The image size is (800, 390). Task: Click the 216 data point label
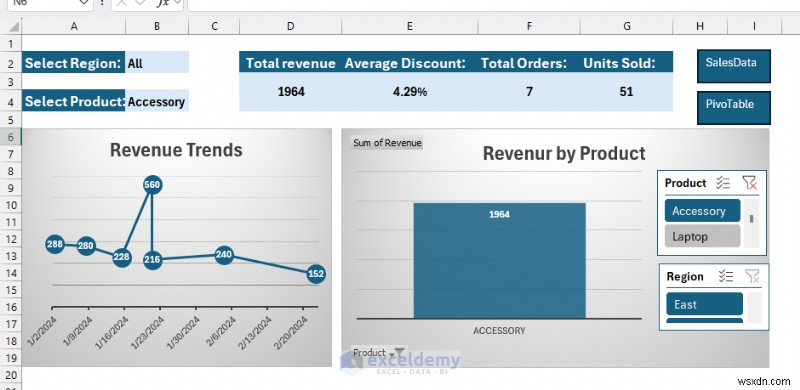click(152, 260)
